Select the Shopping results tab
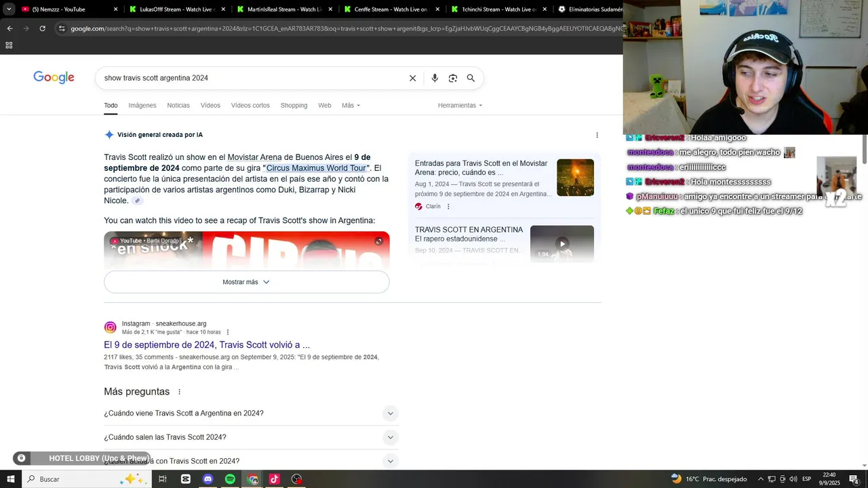The image size is (868, 488). (294, 106)
